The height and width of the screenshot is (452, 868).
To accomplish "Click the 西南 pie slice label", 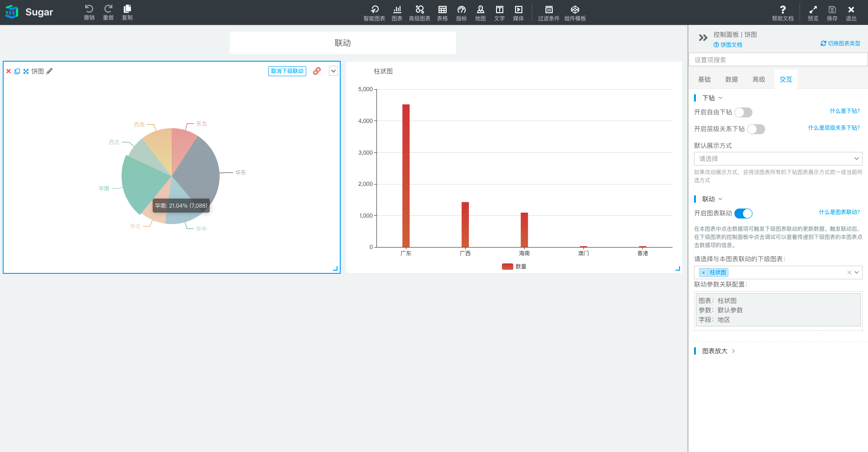I will point(139,125).
